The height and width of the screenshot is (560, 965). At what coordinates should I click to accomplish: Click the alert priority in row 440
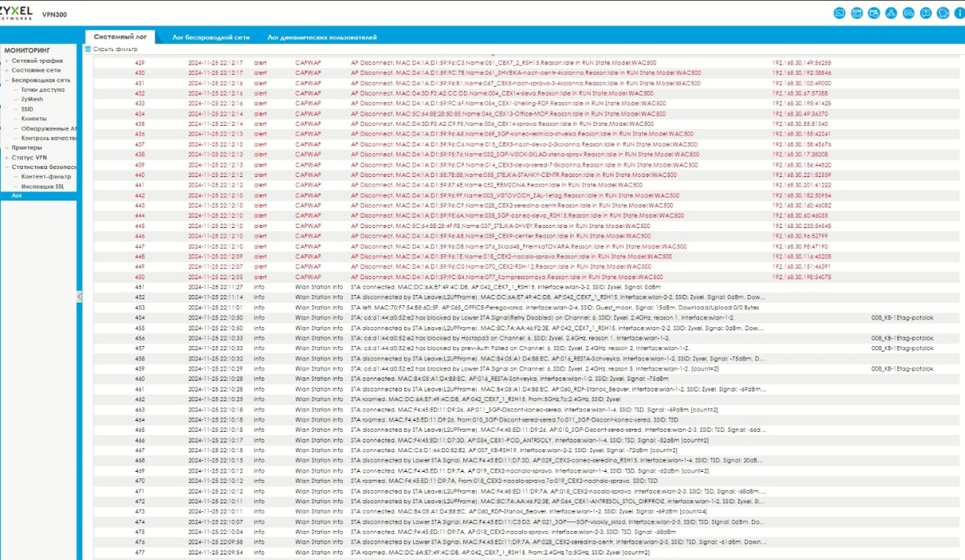[260, 175]
